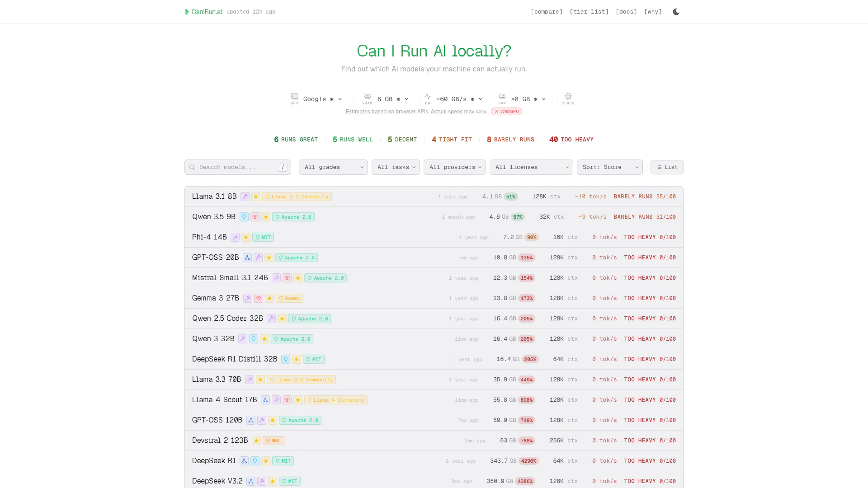The image size is (868, 488).
Task: Expand the Sort: Score dropdown
Action: 609,167
